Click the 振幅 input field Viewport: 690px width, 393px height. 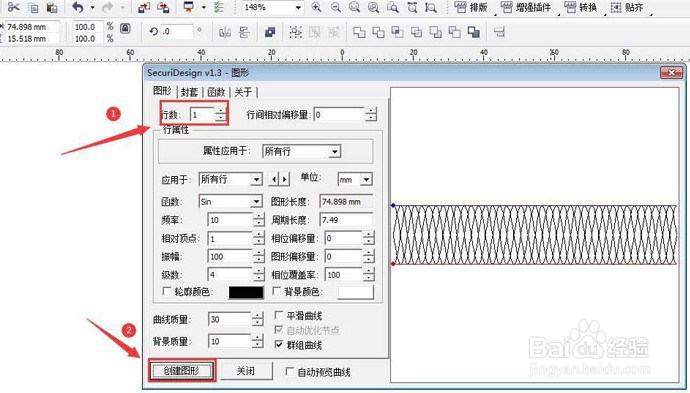230,256
